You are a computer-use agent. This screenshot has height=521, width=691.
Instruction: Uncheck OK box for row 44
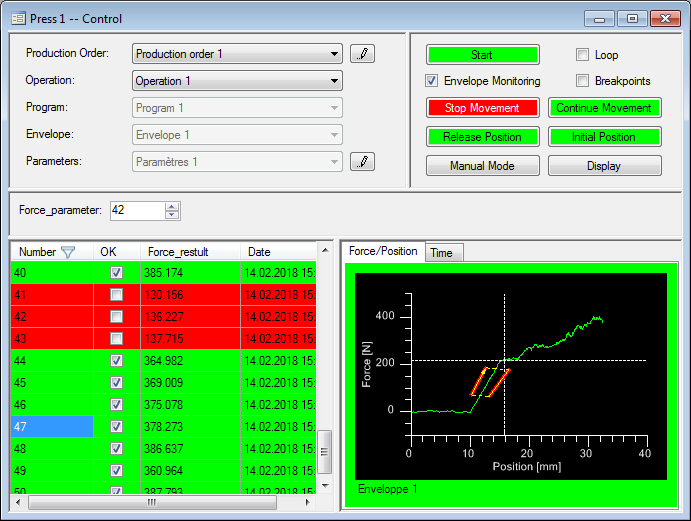(116, 361)
